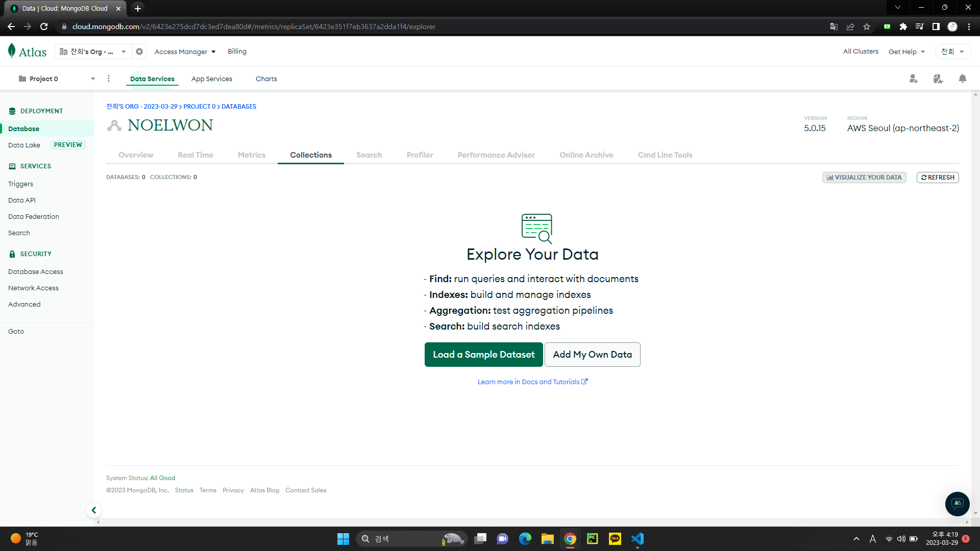Open the Billing link
The height and width of the screenshot is (551, 980).
(237, 51)
